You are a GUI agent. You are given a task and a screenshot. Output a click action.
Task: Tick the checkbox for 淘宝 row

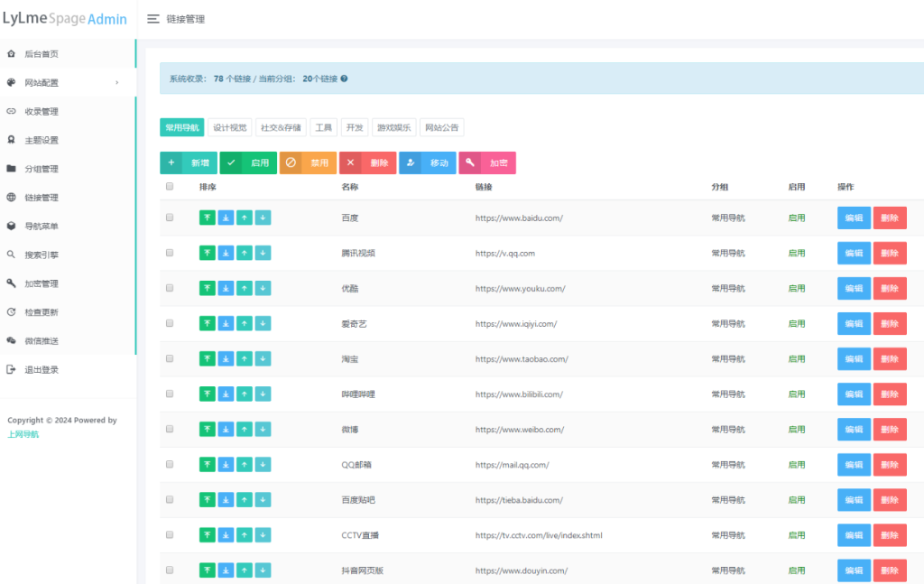click(x=170, y=358)
